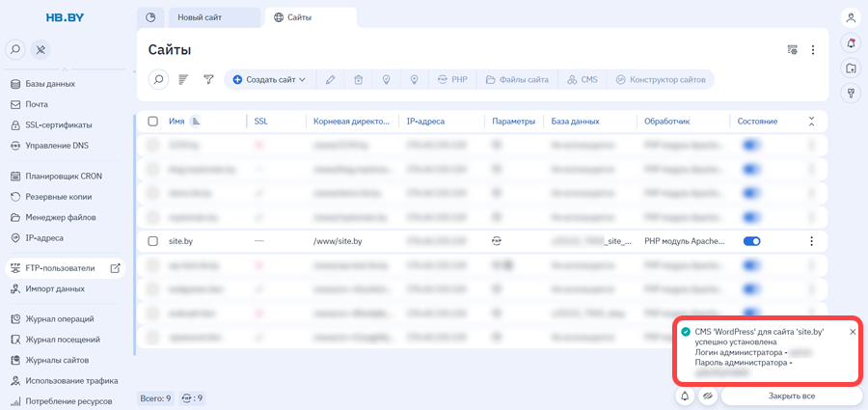Close the WordPress installed notification

tap(853, 332)
